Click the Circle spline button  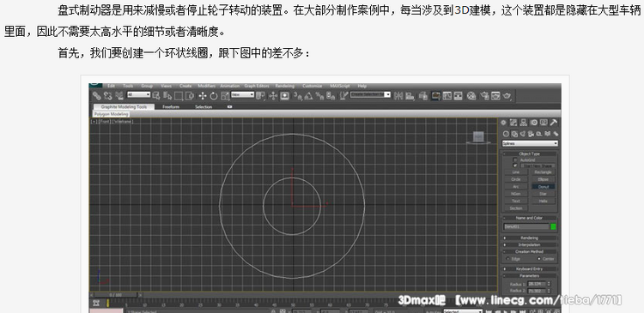click(x=516, y=179)
